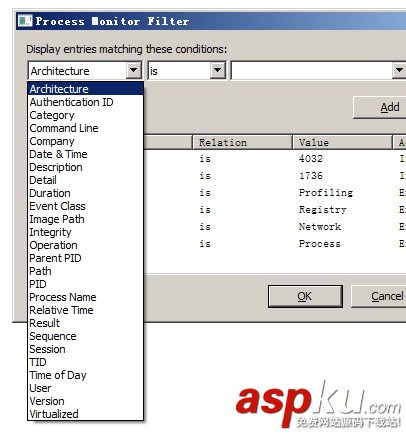
Task: Open the value combo box dropdown arrow
Action: tap(399, 70)
